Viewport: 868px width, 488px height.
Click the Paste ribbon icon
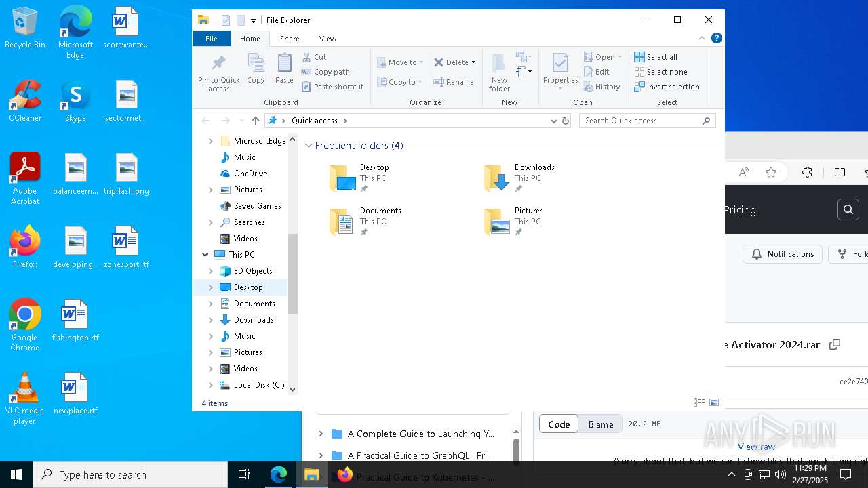click(x=284, y=69)
